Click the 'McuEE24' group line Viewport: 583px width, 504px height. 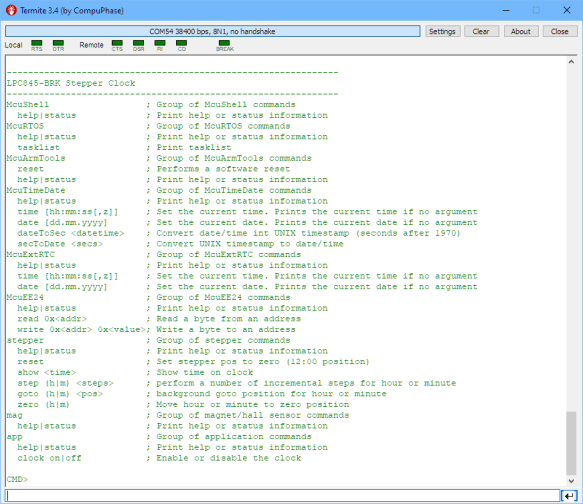tap(25, 297)
